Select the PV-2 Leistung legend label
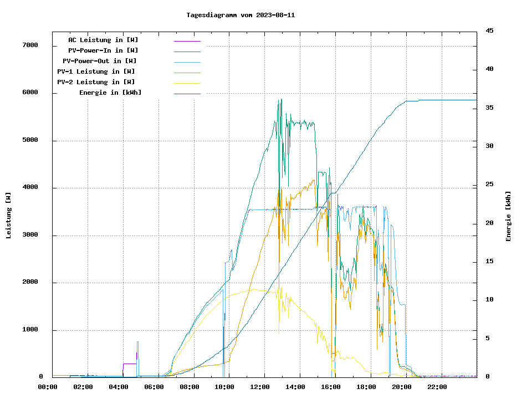This screenshot has height=399, width=532. tap(96, 82)
